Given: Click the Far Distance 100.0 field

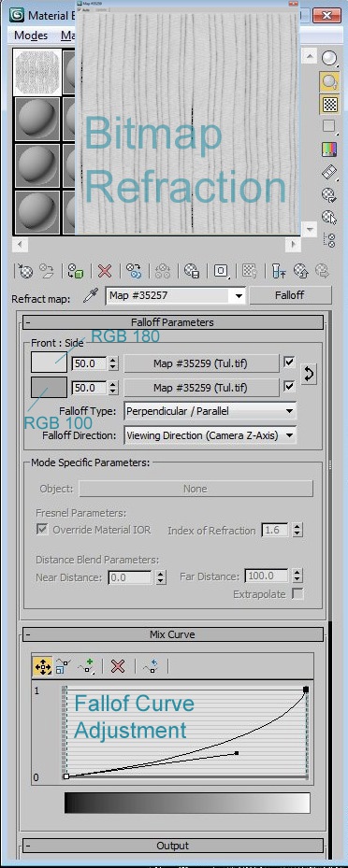Looking at the screenshot, I should click(267, 576).
